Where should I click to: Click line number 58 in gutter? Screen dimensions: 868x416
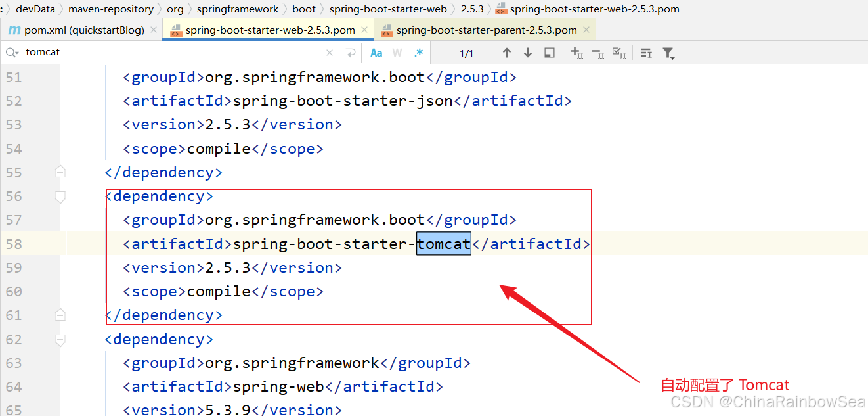[14, 244]
